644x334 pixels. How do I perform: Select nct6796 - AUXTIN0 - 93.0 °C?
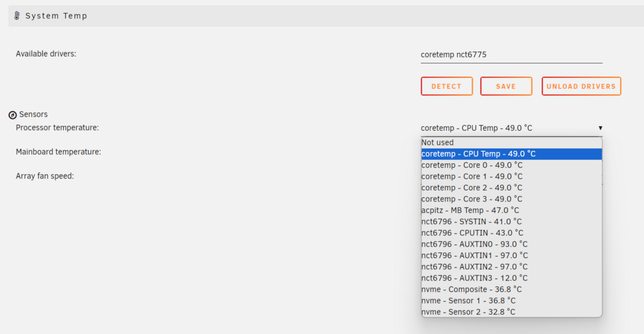511,244
